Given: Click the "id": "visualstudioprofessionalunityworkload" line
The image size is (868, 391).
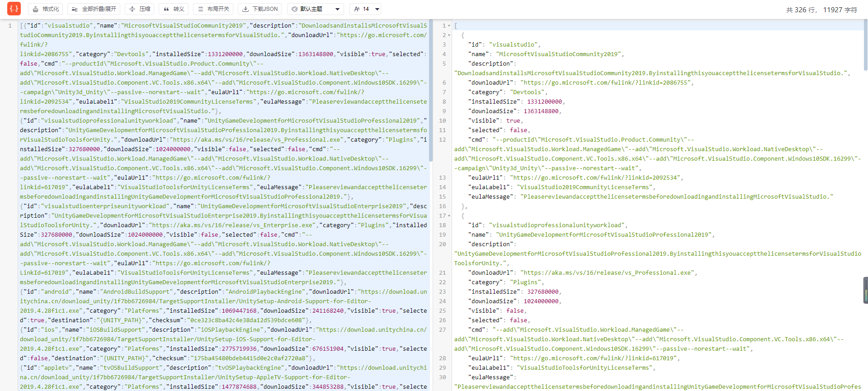Looking at the screenshot, I should pyautogui.click(x=548, y=225).
